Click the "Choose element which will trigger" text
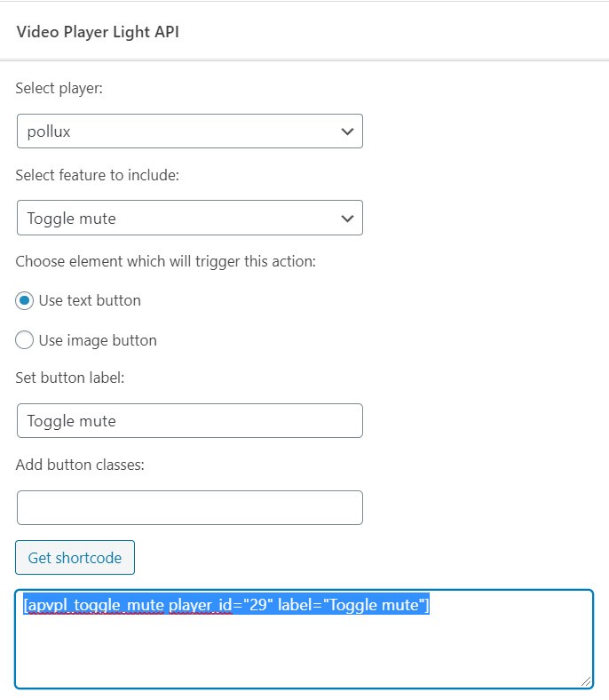Viewport: 609px width, 700px height. tap(166, 261)
